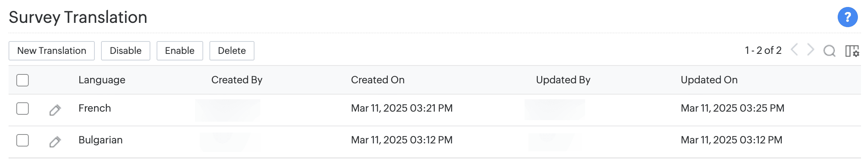Open the blue help question mark icon
868x162 pixels.
847,17
